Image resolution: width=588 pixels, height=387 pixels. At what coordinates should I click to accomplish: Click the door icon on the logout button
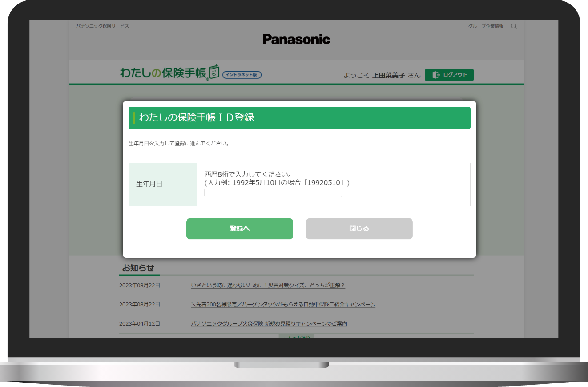(436, 75)
